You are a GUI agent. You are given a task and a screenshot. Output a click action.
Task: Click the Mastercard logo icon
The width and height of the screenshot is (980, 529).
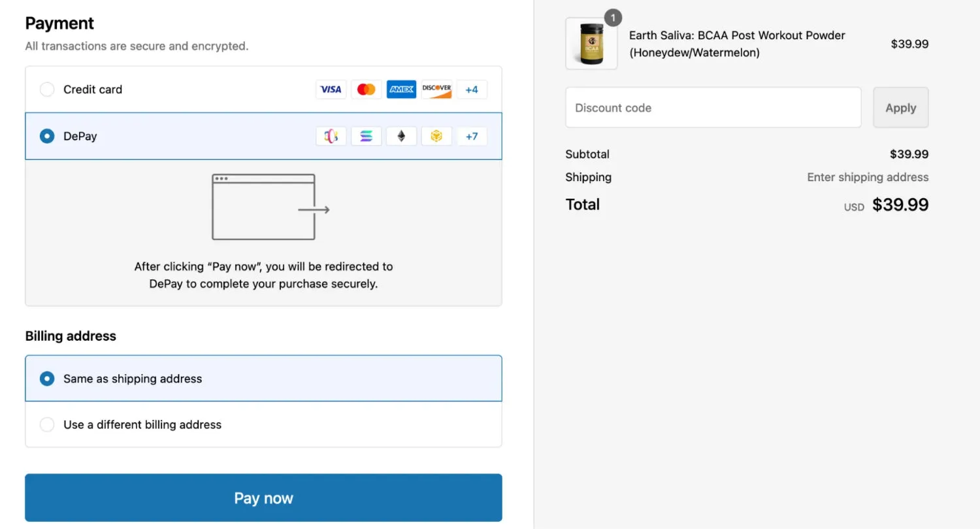(x=367, y=90)
